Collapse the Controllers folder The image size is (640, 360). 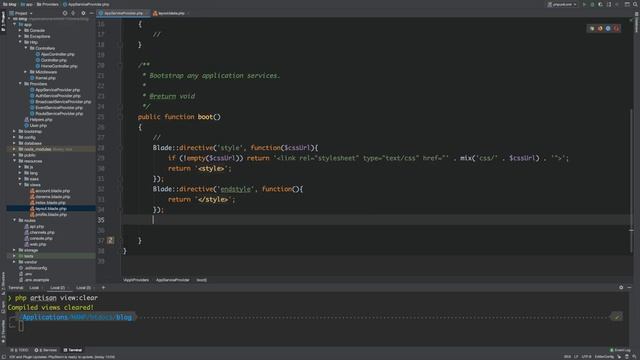(26, 48)
